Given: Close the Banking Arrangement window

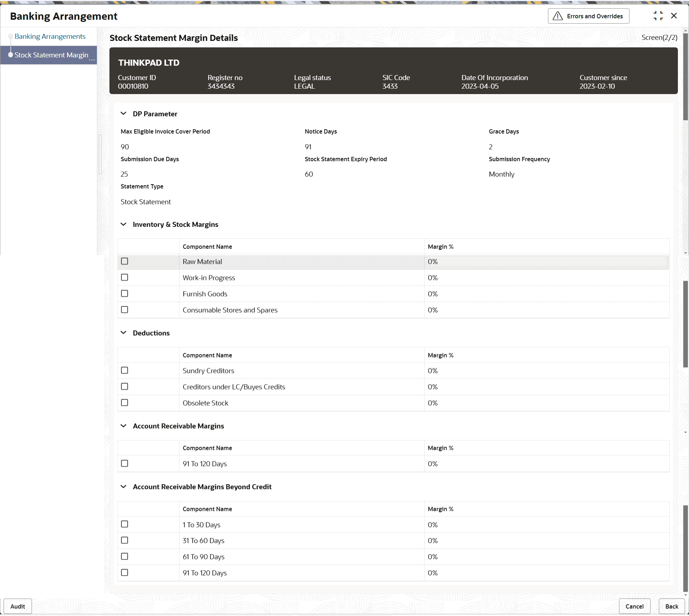Looking at the screenshot, I should click(x=674, y=16).
